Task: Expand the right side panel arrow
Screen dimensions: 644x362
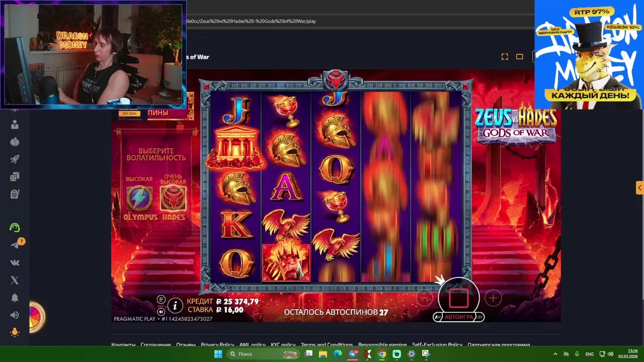Action: pos(639,188)
